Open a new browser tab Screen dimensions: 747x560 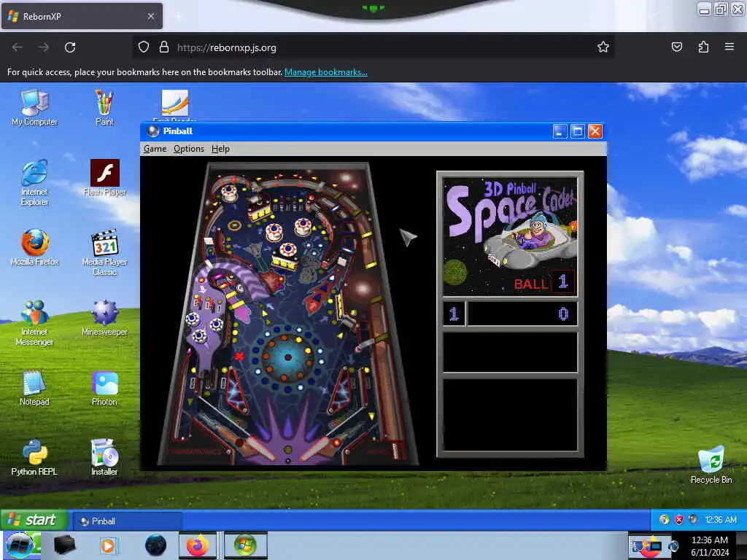click(x=178, y=16)
